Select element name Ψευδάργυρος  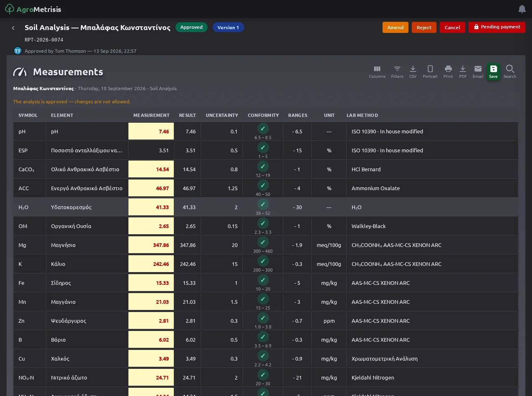(x=69, y=321)
